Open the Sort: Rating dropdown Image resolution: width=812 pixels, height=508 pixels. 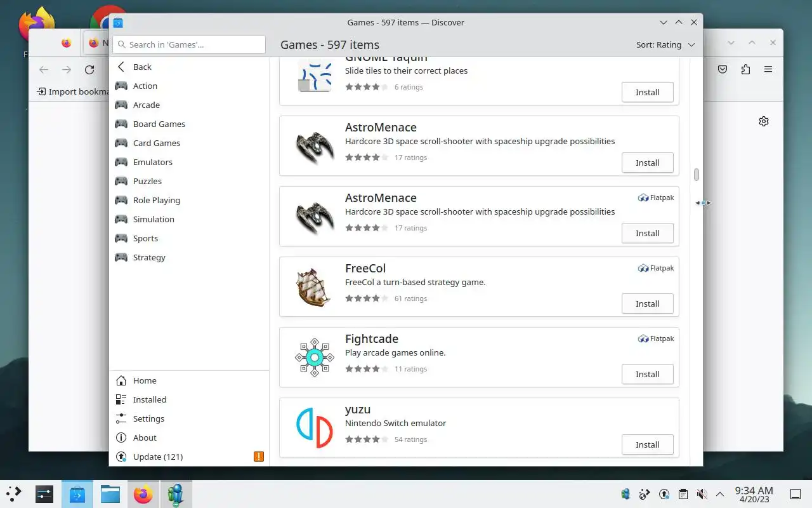click(665, 44)
